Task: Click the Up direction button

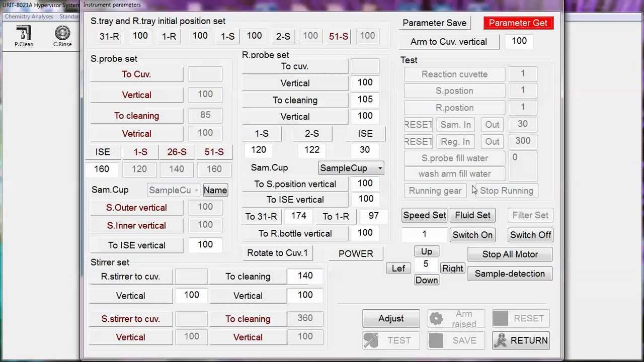Action: 426,251
